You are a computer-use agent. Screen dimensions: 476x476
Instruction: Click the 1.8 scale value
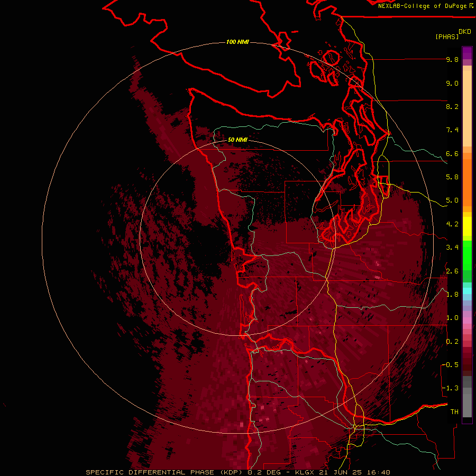pos(452,295)
